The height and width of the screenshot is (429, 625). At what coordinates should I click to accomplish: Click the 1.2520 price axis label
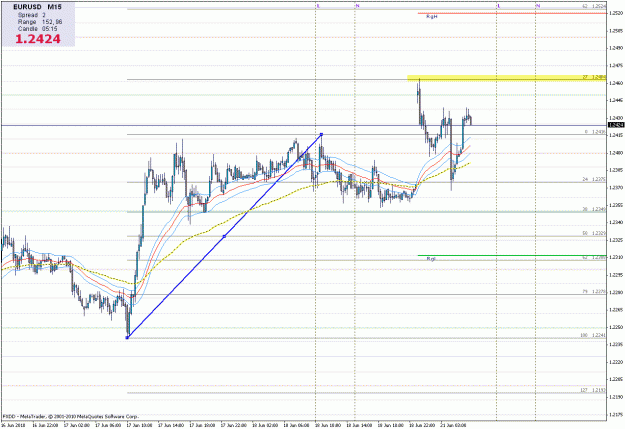point(616,13)
